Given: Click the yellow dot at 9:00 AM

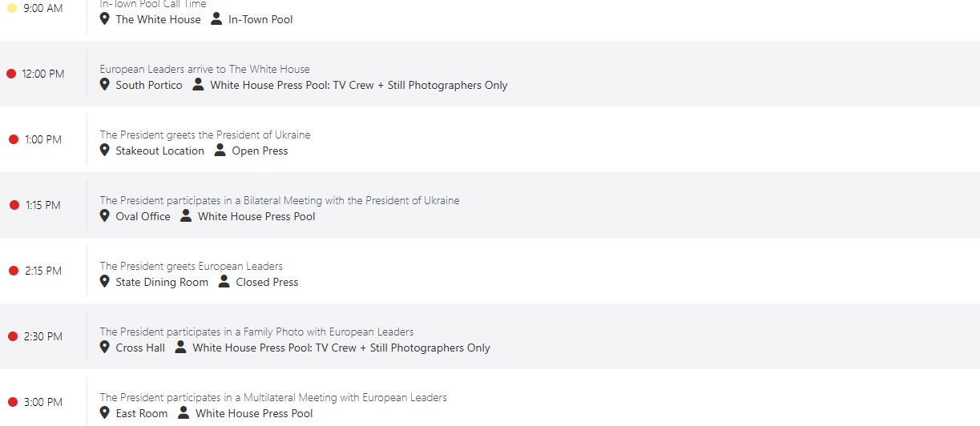Looking at the screenshot, I should (x=12, y=8).
